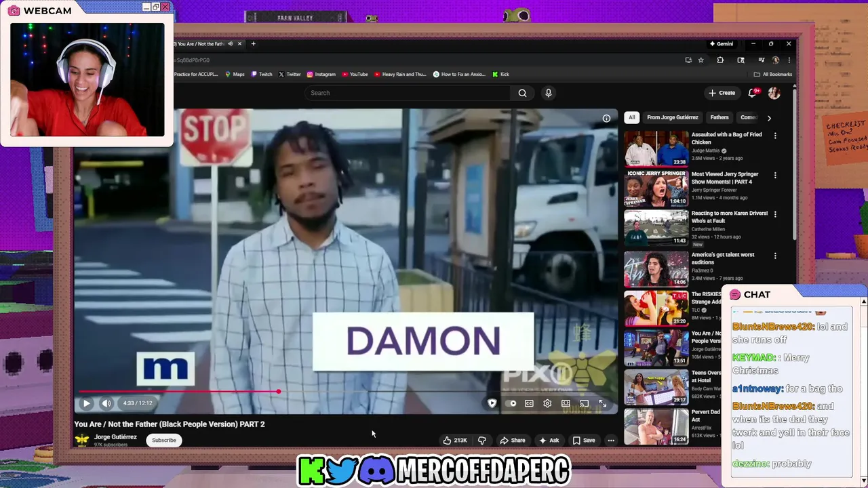Start voice search with microphone icon
This screenshot has height=488, width=868.
point(549,93)
